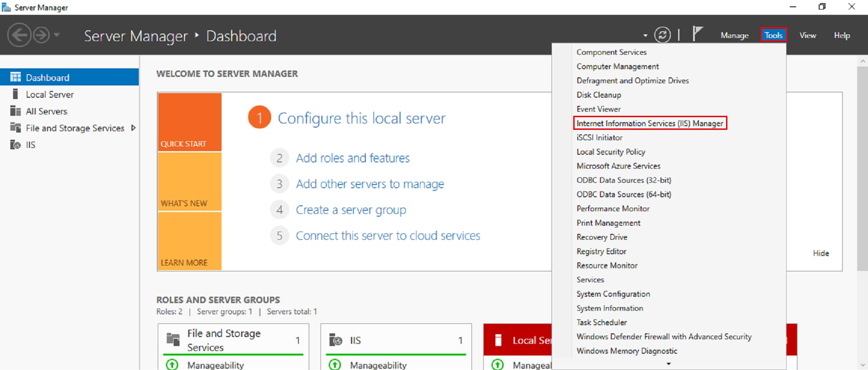Screen dimensions: 868x370
Task: Open the navigation history dropdown arrow
Action: [57, 35]
